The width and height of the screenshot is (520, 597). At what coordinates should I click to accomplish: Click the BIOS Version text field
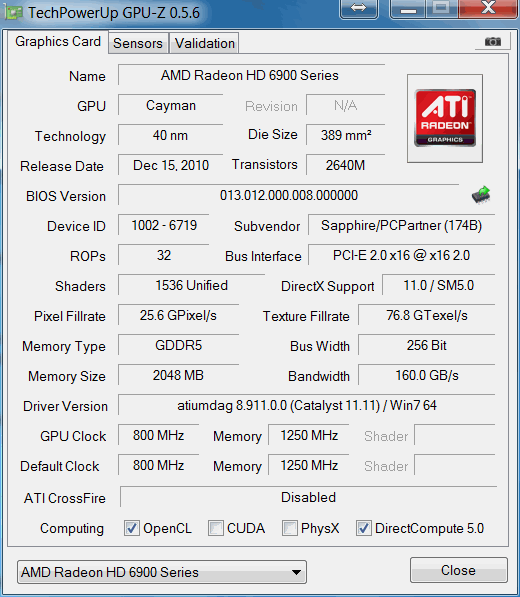(289, 195)
